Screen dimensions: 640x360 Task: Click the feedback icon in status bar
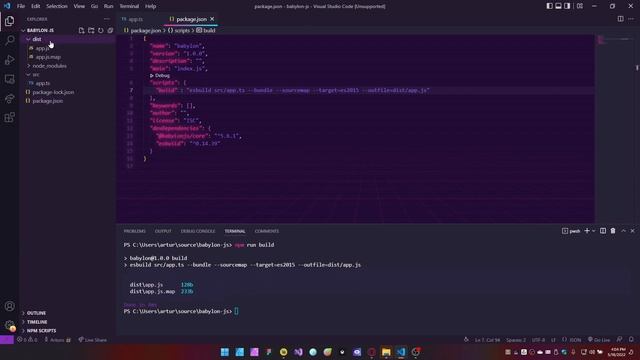pos(620,340)
